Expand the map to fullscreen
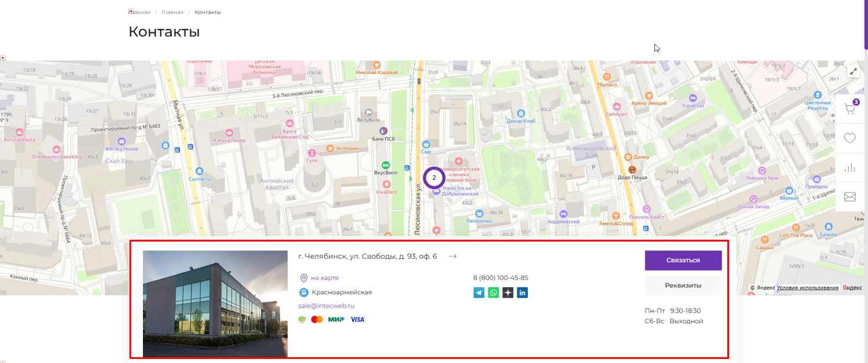 click(854, 71)
